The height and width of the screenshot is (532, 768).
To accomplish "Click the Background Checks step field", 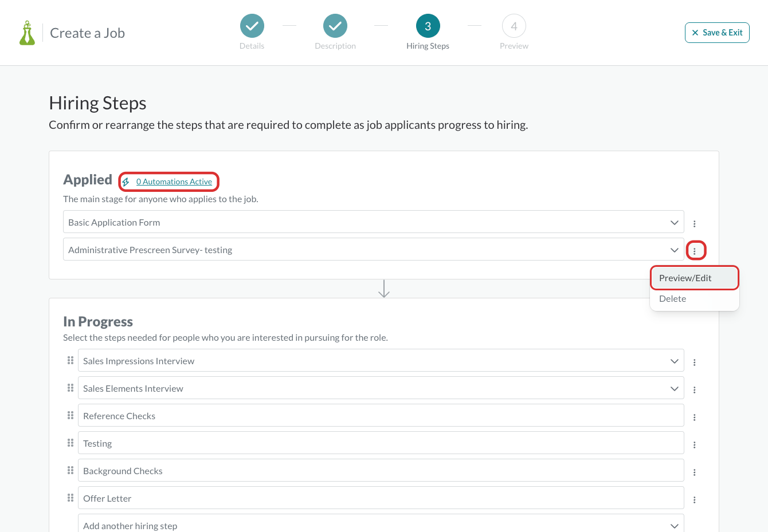I will pyautogui.click(x=381, y=470).
